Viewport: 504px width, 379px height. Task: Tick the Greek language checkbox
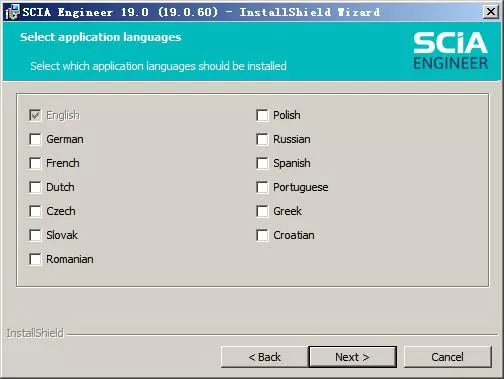pos(262,211)
